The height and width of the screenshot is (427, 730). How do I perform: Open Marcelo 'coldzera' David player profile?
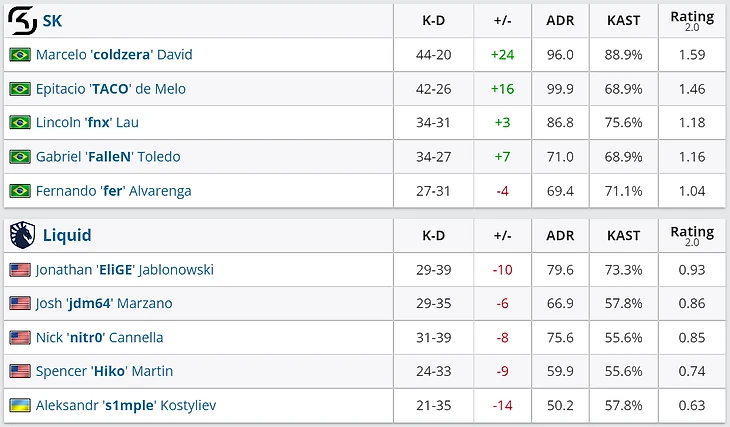114,54
